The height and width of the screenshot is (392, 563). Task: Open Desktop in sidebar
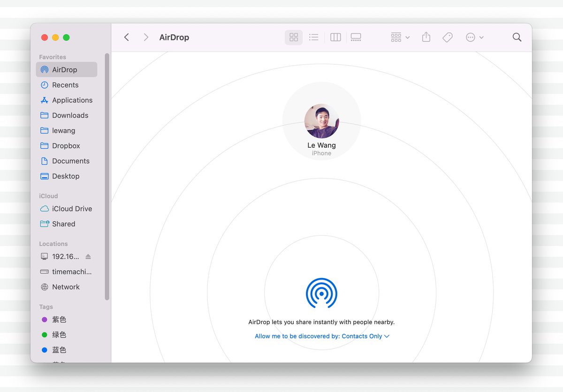[x=67, y=176]
